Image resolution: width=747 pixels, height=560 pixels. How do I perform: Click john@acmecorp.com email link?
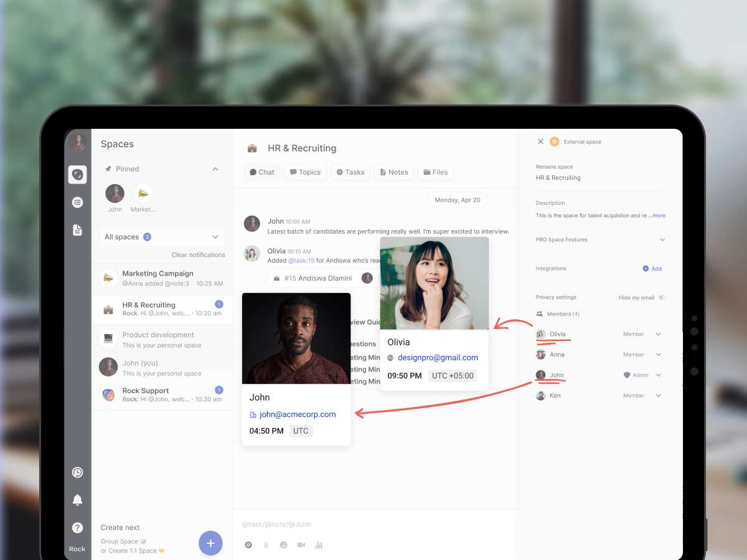click(x=298, y=414)
